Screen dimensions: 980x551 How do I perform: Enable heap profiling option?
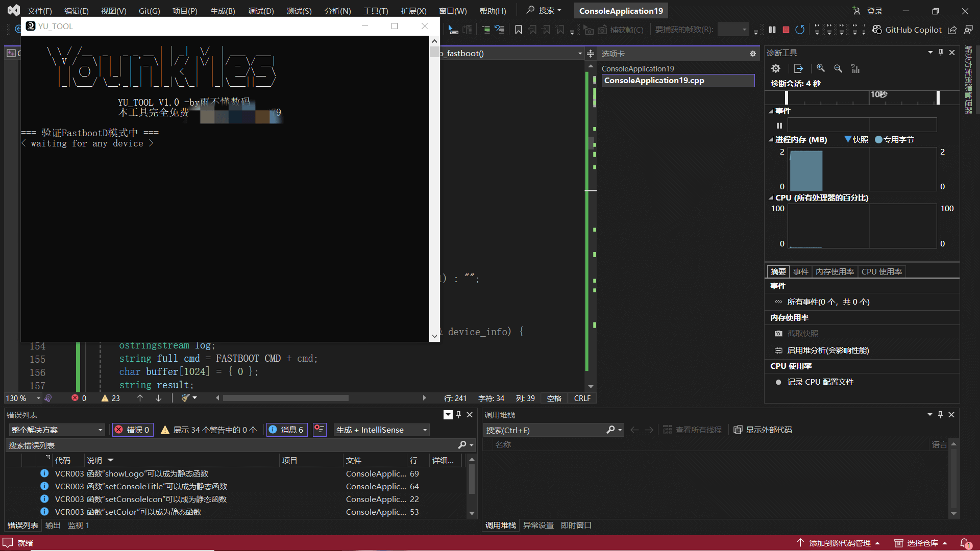(822, 350)
